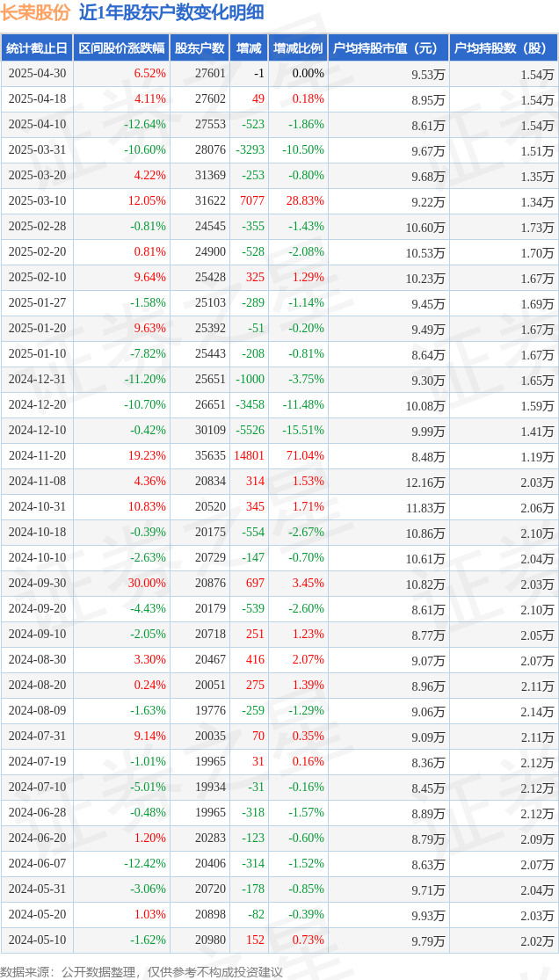Select the 统计截止日 column header
559x980 pixels.
pos(37,48)
